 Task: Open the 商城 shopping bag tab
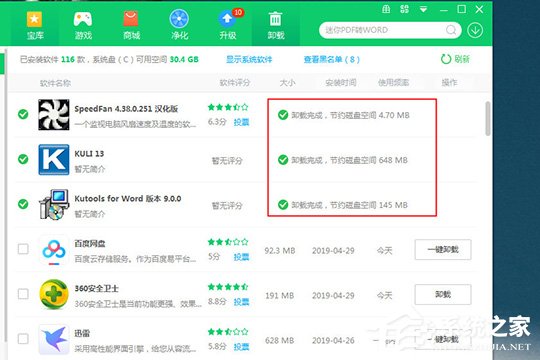131,25
